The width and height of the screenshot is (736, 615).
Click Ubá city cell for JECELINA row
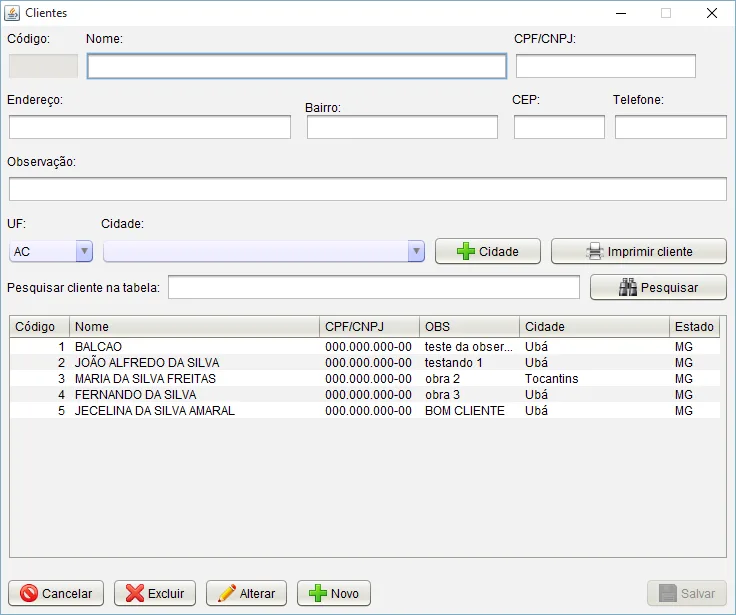(x=594, y=410)
